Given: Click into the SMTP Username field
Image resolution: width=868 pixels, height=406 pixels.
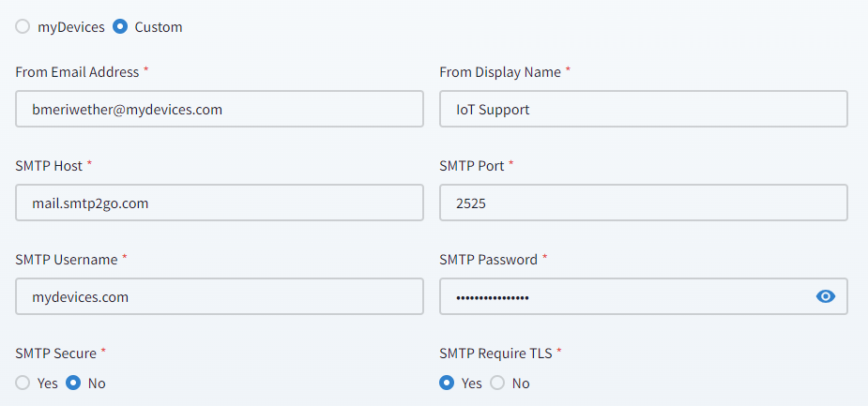Looking at the screenshot, I should tap(220, 296).
